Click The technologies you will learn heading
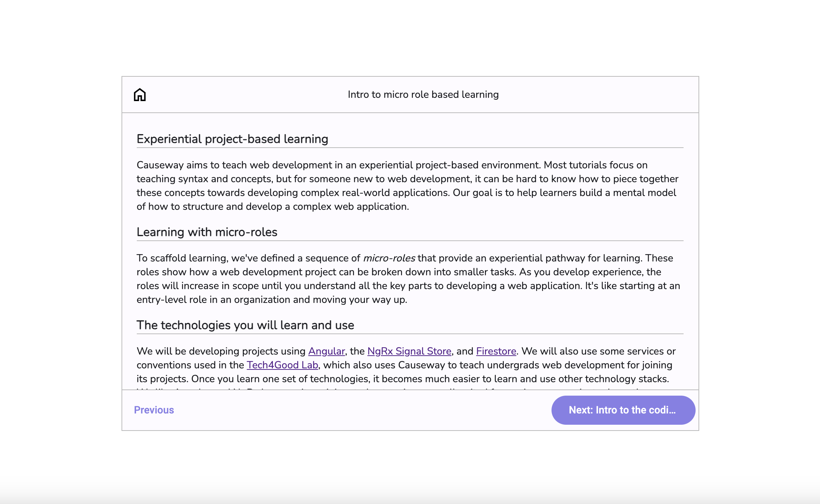The width and height of the screenshot is (820, 504). (245, 325)
